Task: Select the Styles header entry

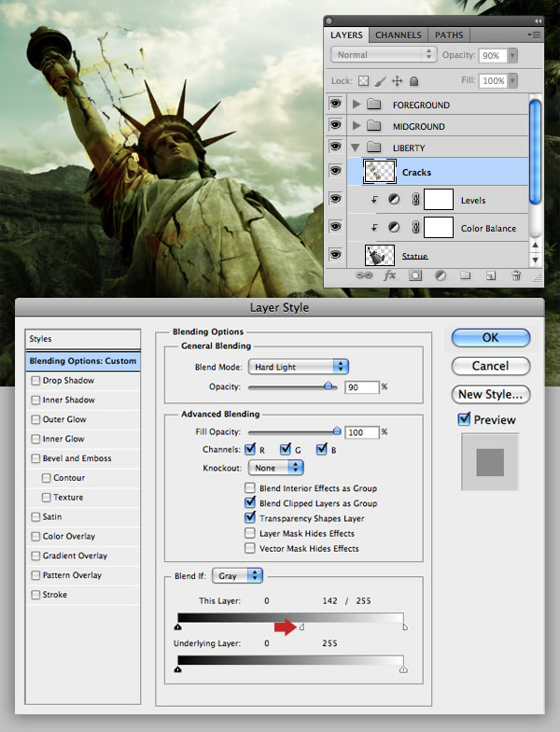Action: [x=83, y=339]
